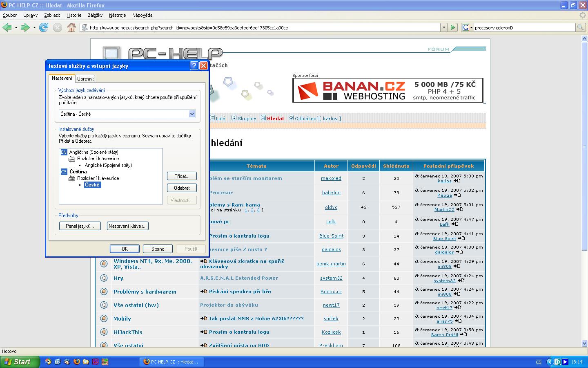The height and width of the screenshot is (368, 588).
Task: Open the Záložky menu
Action: [x=95, y=15]
